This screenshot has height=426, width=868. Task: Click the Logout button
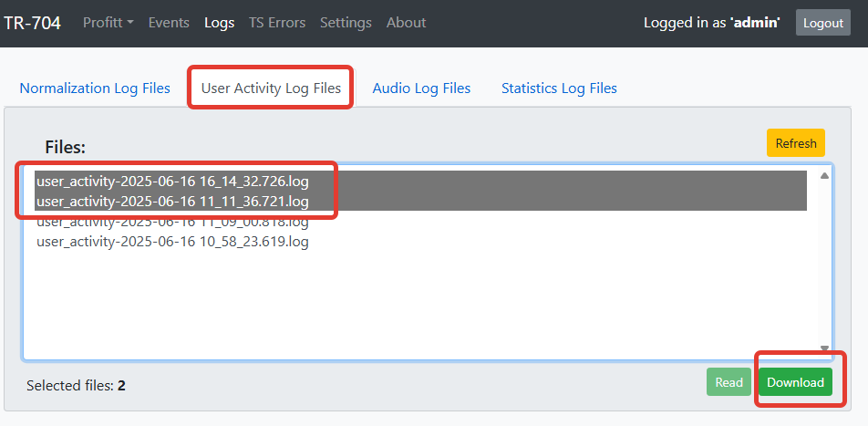click(x=823, y=23)
